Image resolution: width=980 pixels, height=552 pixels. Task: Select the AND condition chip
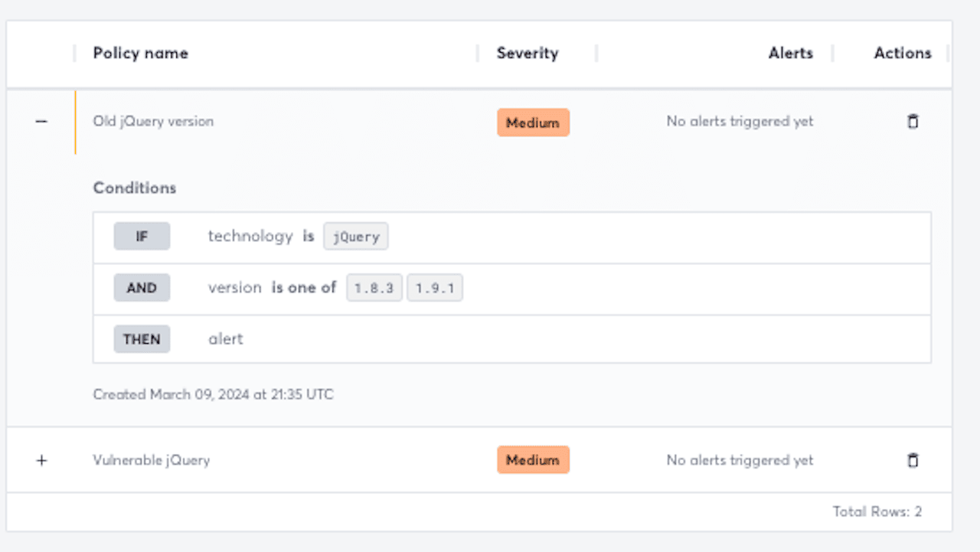click(142, 287)
